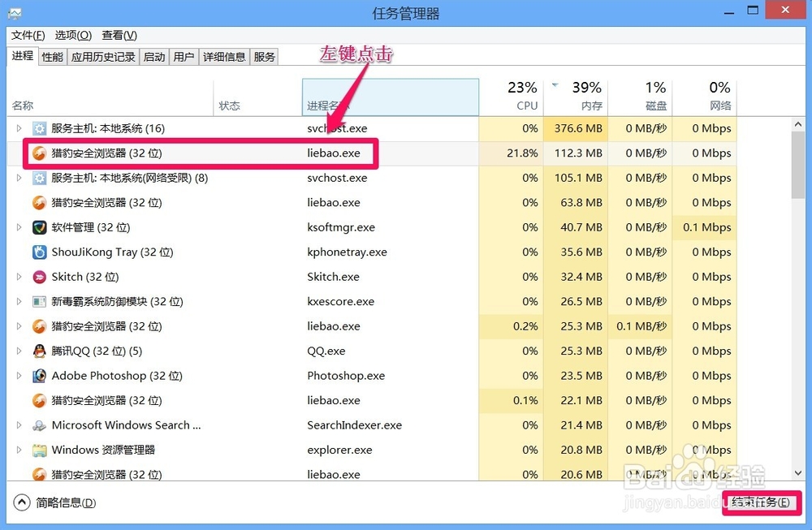
Task: Click the Task Manager title bar icon
Action: click(15, 14)
